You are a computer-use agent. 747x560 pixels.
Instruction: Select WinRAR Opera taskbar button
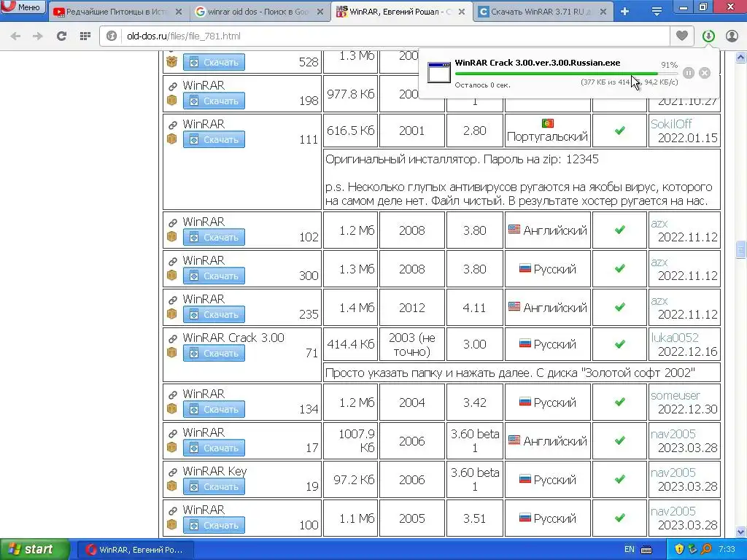coord(136,550)
